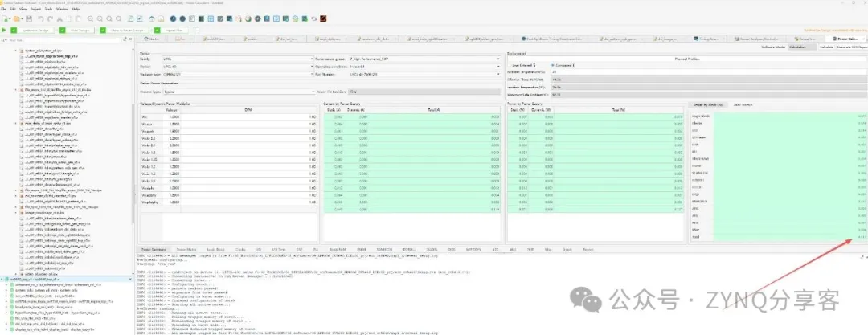Open the Family dropdown
The height and width of the screenshot is (335, 868).
pos(238,59)
